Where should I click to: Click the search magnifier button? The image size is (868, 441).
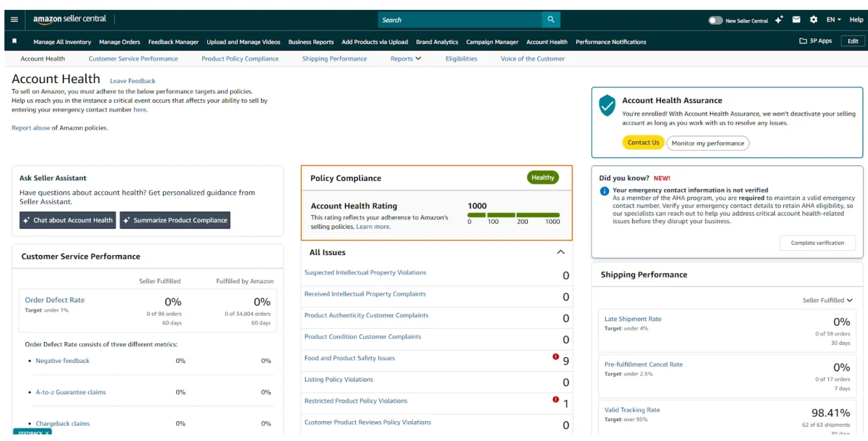(x=551, y=20)
